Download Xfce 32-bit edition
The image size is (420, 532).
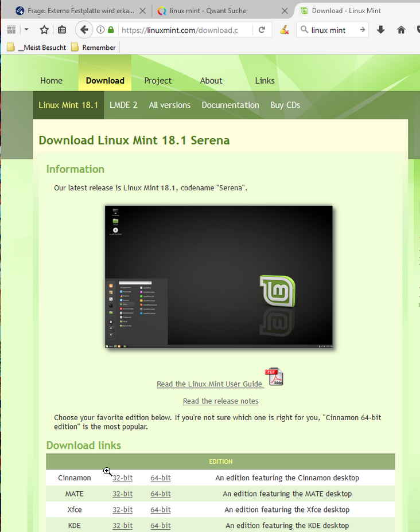tap(123, 510)
